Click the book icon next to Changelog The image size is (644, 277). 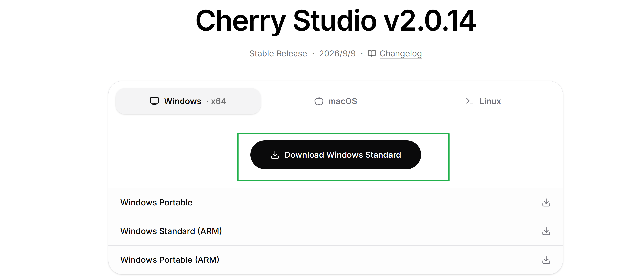(x=372, y=53)
